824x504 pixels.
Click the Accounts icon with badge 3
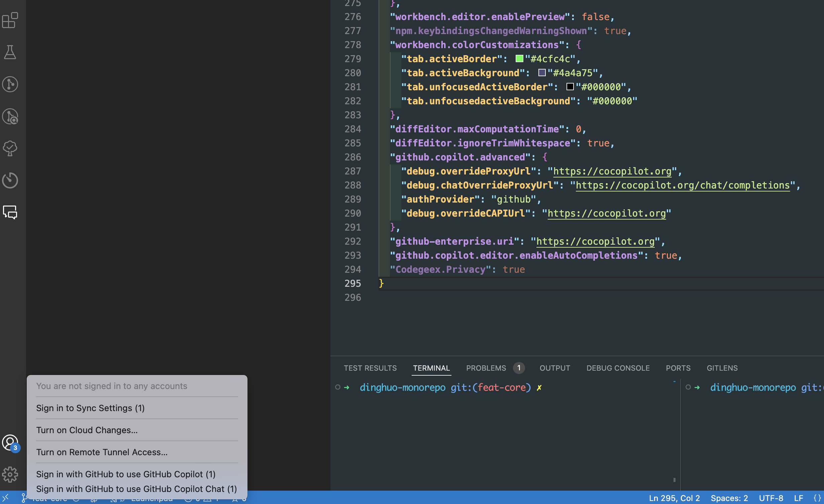(x=10, y=443)
